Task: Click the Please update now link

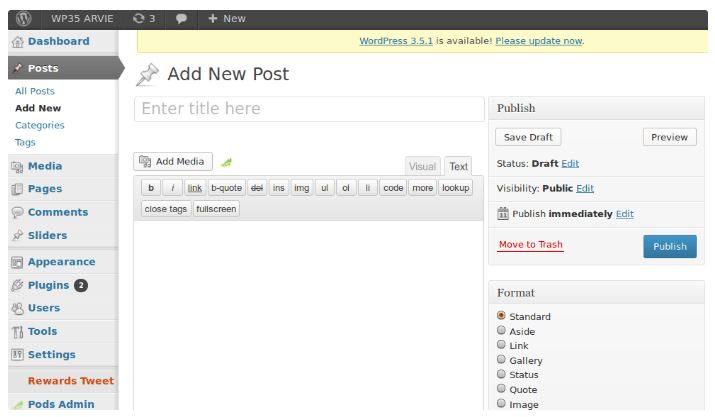Action: 538,41
